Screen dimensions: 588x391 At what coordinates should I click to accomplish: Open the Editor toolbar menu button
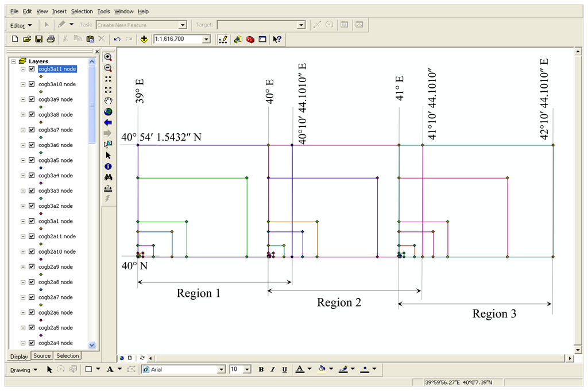[x=21, y=25]
